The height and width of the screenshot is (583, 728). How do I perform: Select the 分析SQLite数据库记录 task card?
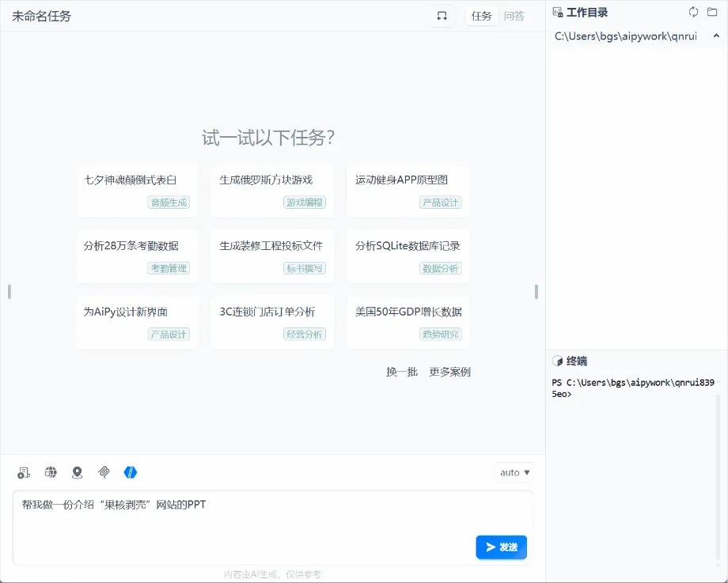[x=408, y=256]
